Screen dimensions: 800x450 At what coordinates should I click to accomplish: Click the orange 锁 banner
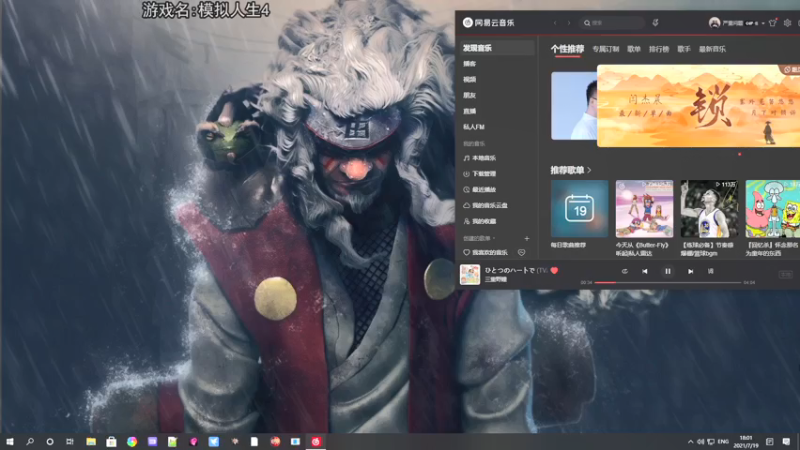(698, 106)
